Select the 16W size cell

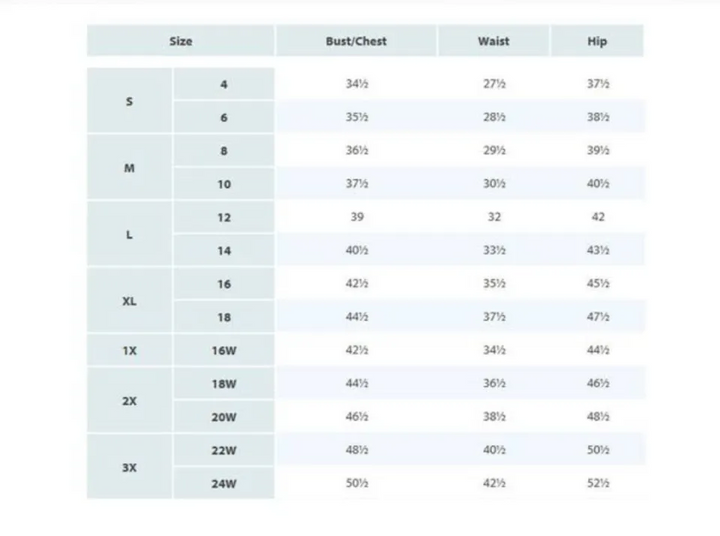(x=224, y=351)
